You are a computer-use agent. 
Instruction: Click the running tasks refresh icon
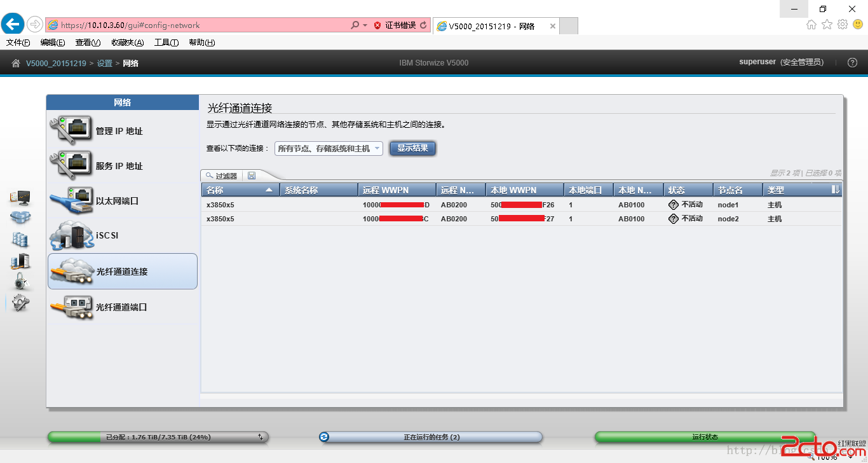pos(325,437)
